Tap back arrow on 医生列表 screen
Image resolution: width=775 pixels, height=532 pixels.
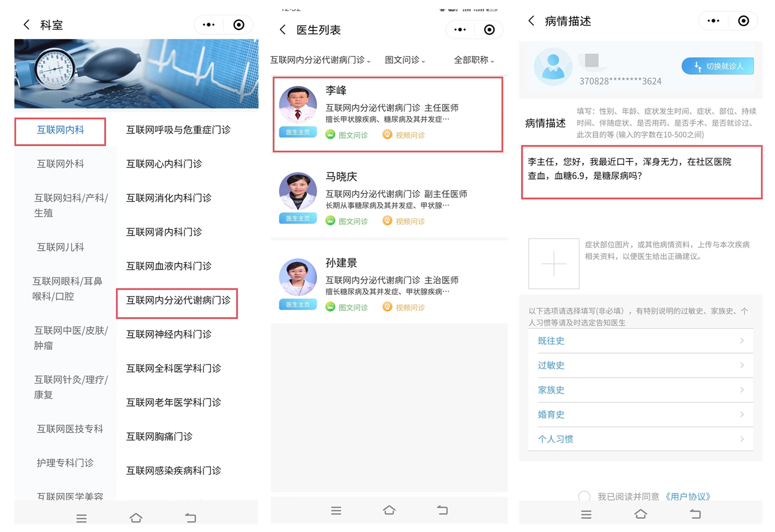(283, 30)
